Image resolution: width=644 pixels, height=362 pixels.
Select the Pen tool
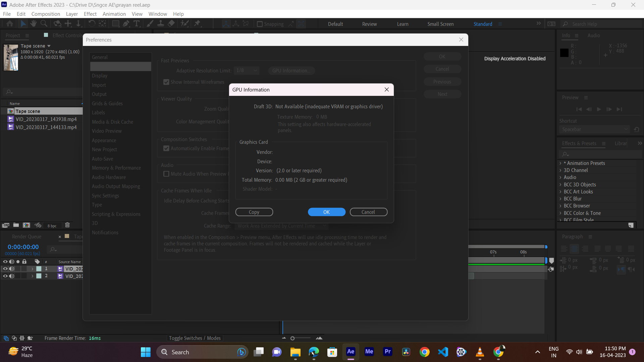click(x=126, y=23)
